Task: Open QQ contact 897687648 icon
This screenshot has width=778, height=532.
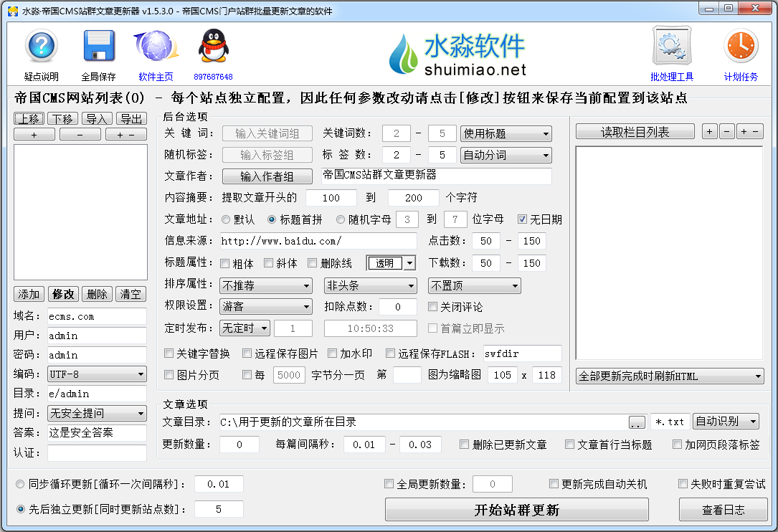Action: pyautogui.click(x=213, y=46)
